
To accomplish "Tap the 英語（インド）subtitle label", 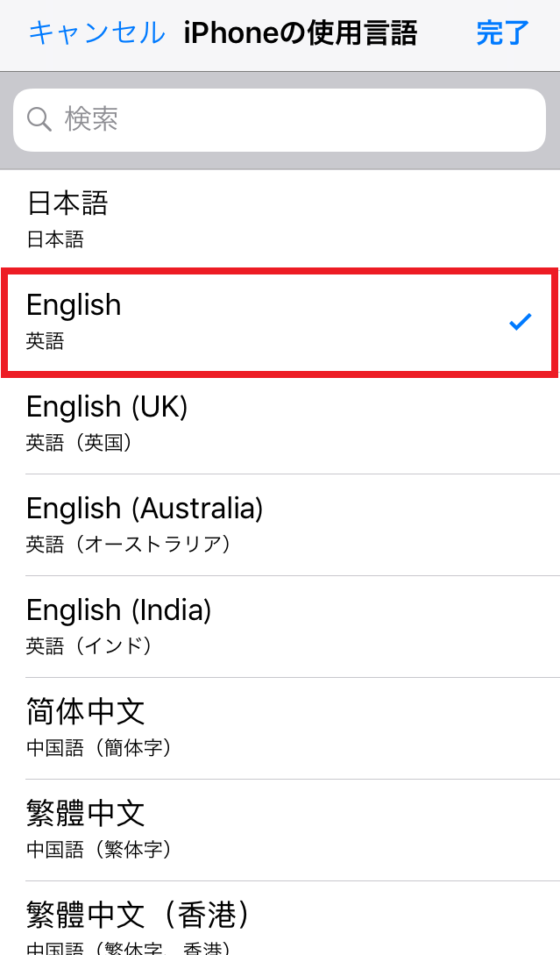I will tap(89, 645).
